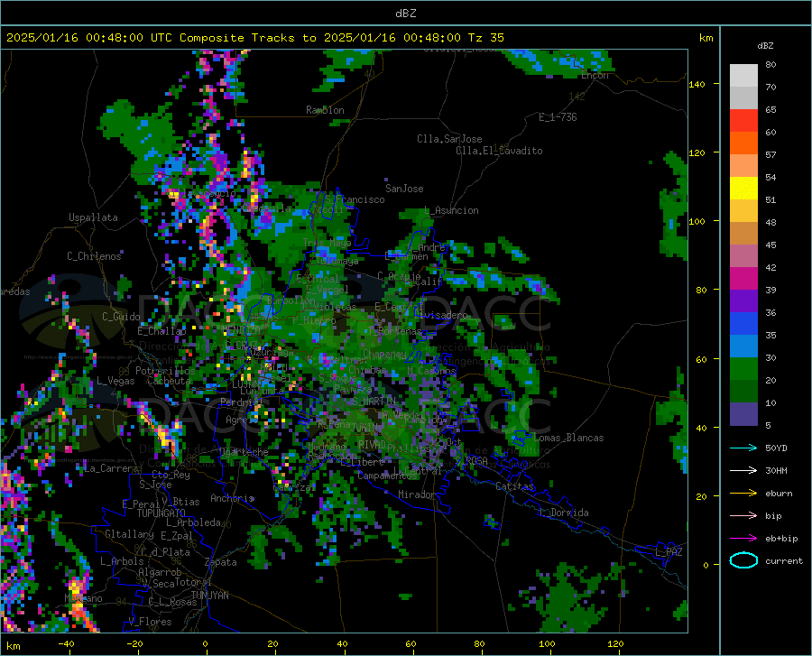The width and height of the screenshot is (812, 656).
Task: Click the pink bip arrow in legend
Action: pos(743,516)
